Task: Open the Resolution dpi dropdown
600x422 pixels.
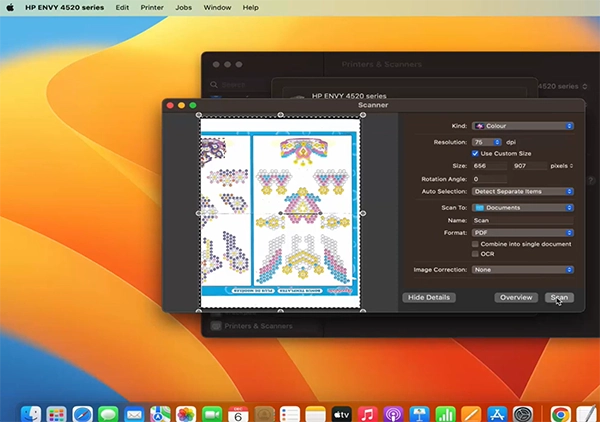Action: (486, 142)
